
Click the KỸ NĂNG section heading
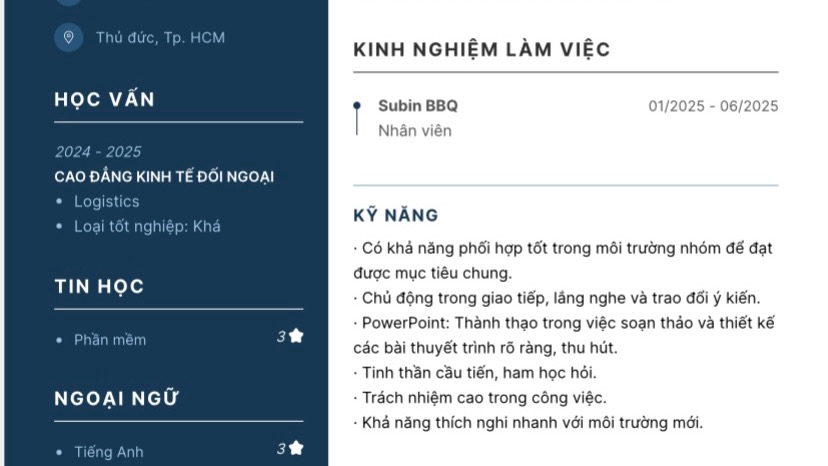[396, 216]
